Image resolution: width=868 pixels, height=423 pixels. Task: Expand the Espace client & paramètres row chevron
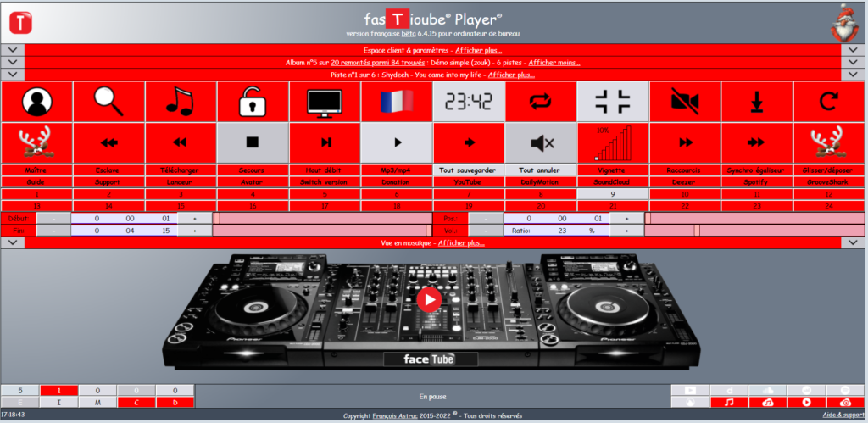point(12,50)
